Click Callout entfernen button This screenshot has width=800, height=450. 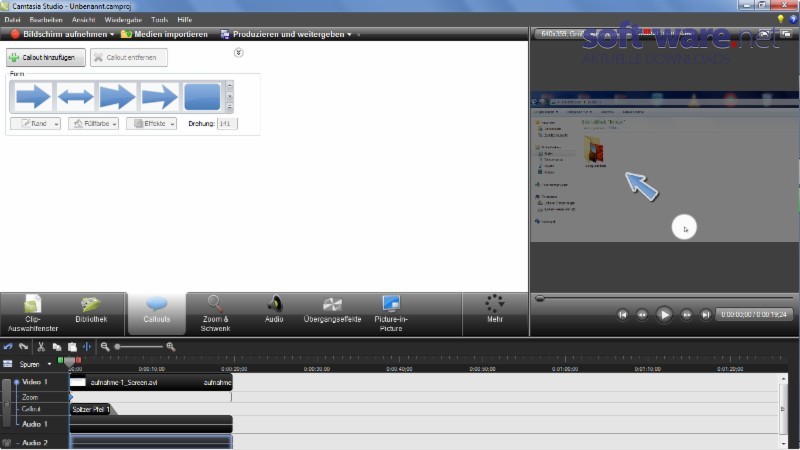pos(129,57)
